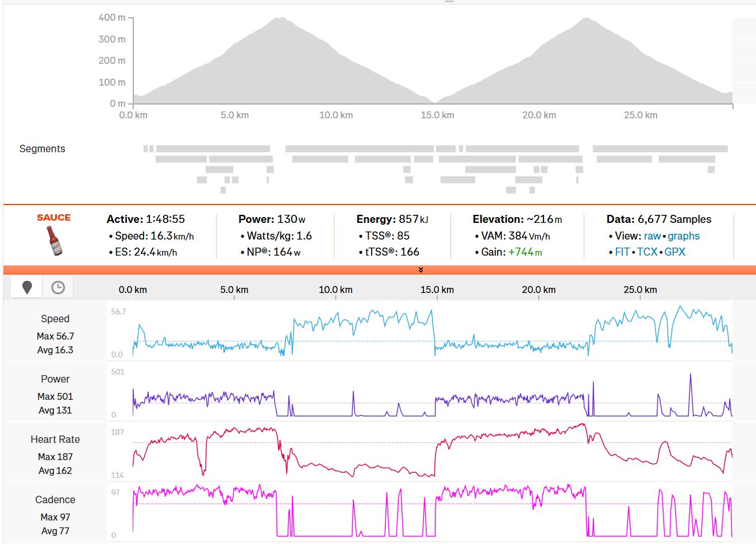
Task: Select the Heart Rate stream label
Action: (x=55, y=439)
